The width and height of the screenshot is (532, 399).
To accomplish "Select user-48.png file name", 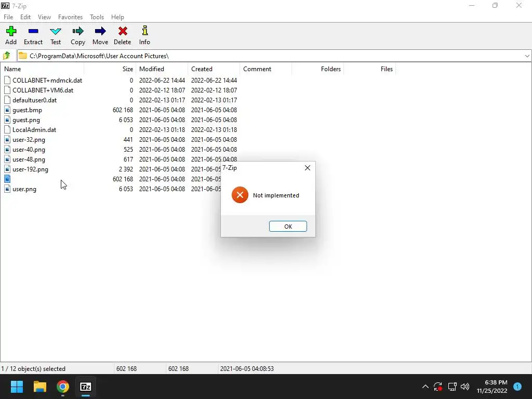I will pos(29,159).
